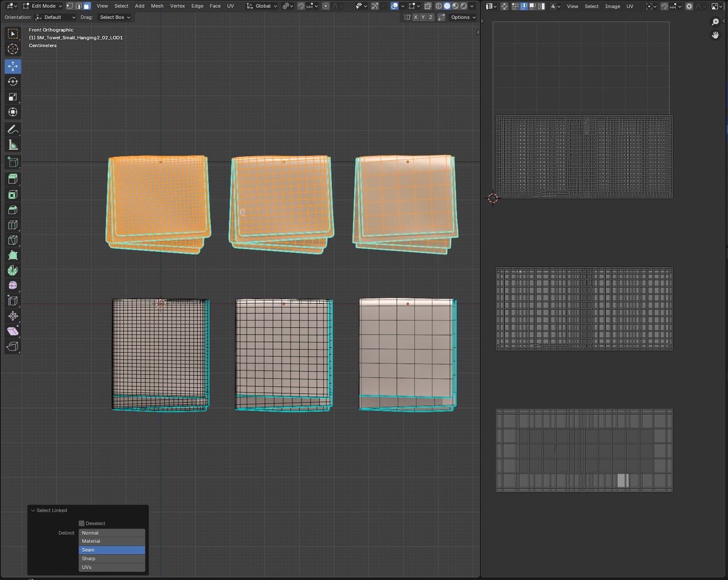728x580 pixels.
Task: Open the Edit Mode dropdown
Action: [x=42, y=6]
